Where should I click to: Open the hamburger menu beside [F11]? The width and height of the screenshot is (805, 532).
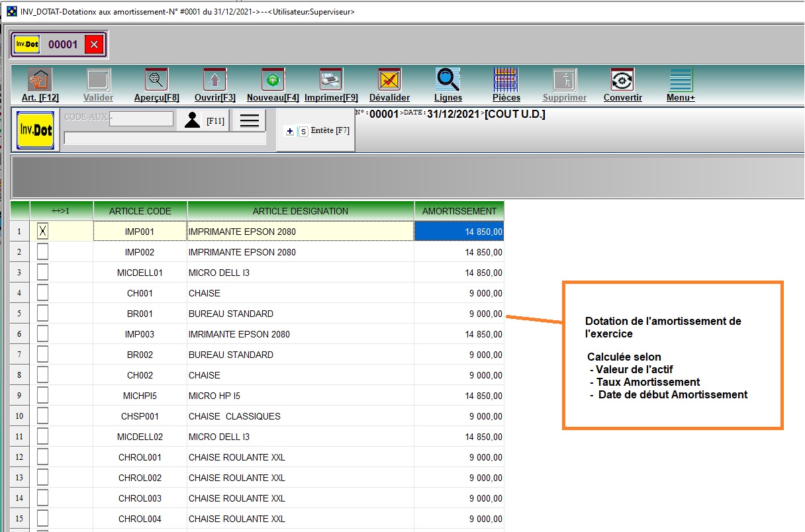(x=249, y=120)
